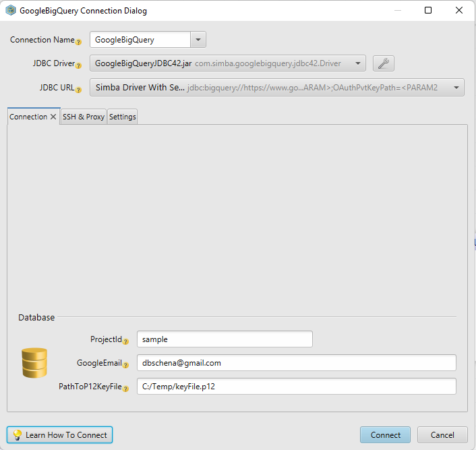
Task: Click the Cancel button
Action: tap(442, 435)
